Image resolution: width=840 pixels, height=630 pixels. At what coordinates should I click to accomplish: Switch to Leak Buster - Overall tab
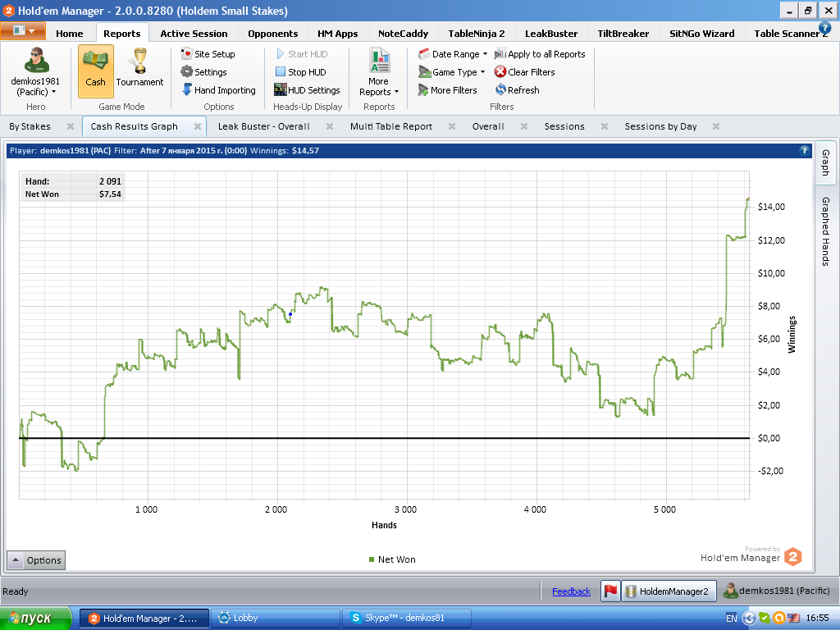pos(263,126)
